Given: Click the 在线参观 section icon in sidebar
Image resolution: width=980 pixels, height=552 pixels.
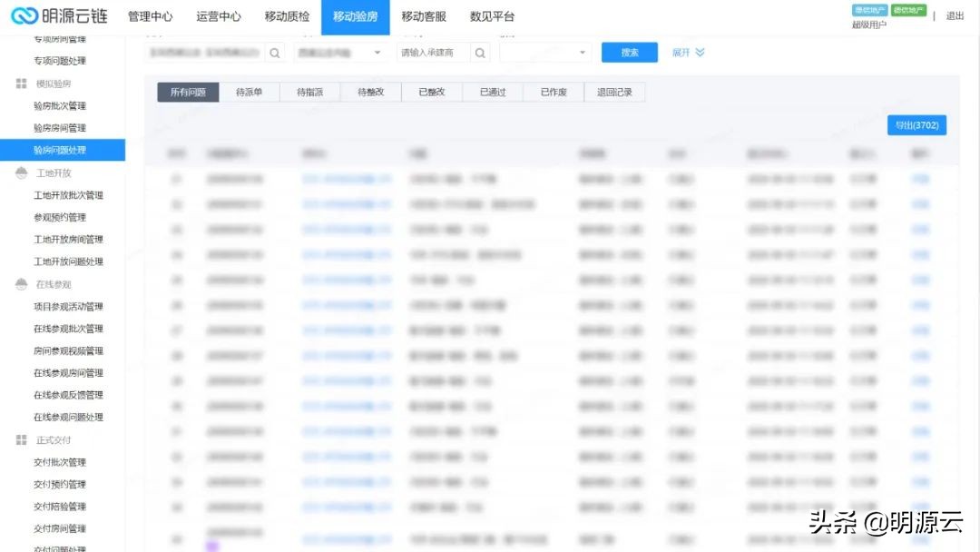Looking at the screenshot, I should pos(20,283).
